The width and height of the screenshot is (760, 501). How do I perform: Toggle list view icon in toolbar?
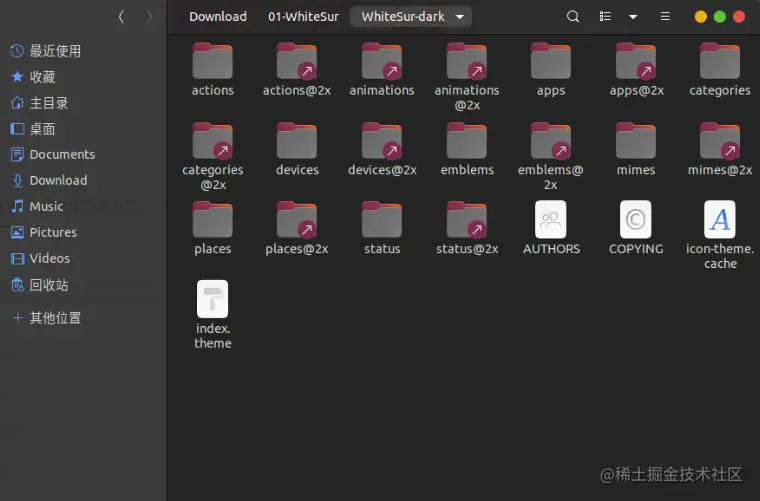click(605, 16)
